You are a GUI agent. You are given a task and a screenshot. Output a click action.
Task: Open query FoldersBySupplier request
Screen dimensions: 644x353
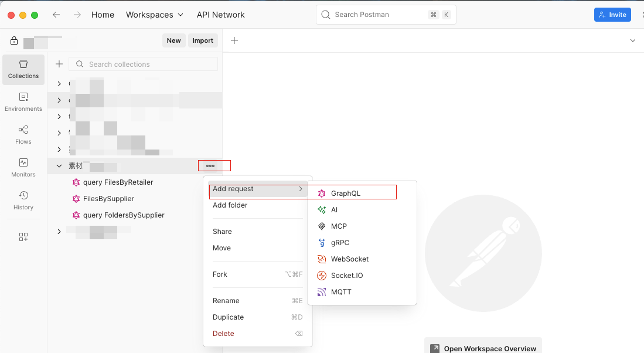123,215
